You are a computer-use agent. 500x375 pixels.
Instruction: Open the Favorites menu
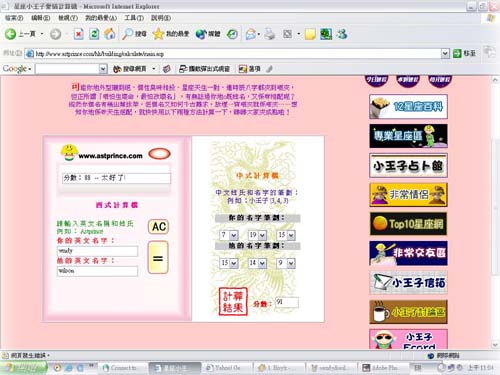pyautogui.click(x=101, y=18)
